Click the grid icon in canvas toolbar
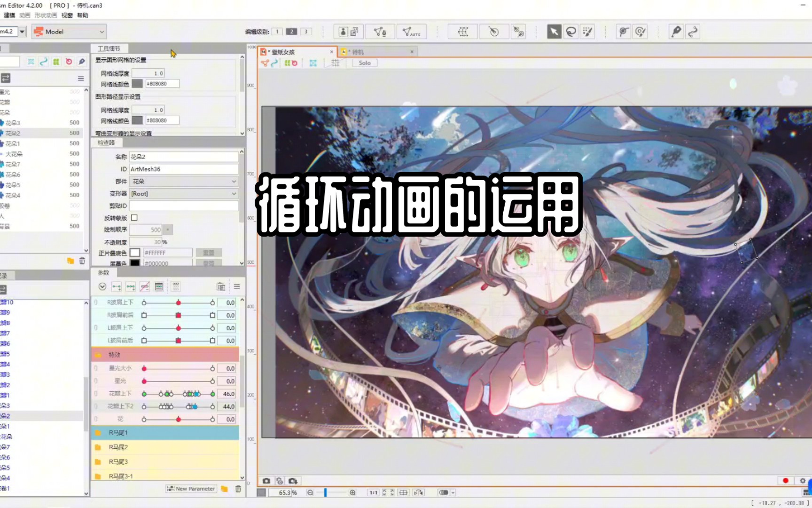The width and height of the screenshot is (812, 508). pyautogui.click(x=336, y=63)
